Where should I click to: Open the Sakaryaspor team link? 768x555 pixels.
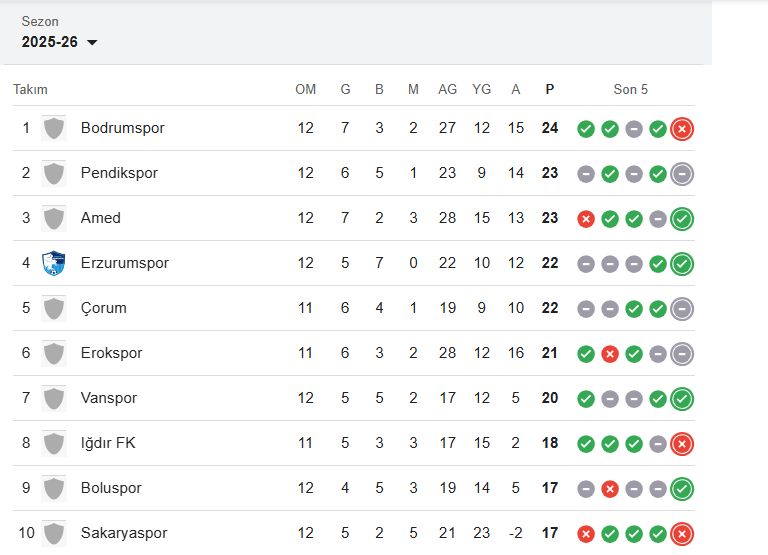[124, 533]
